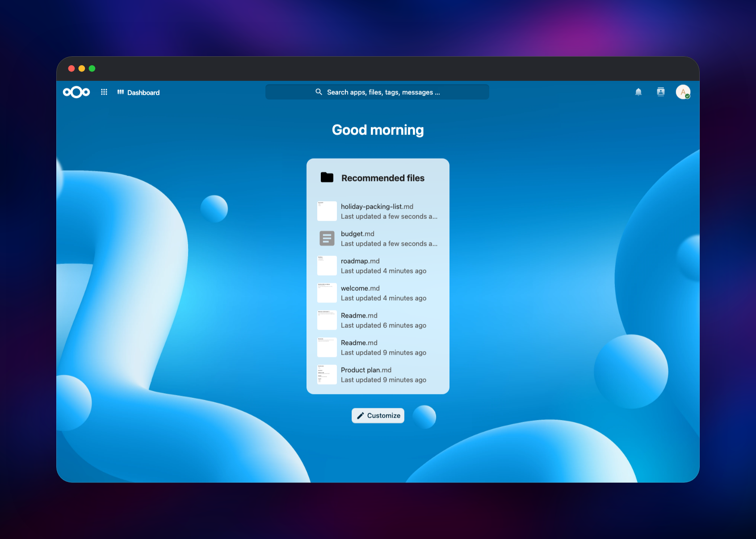The image size is (756, 539).
Task: Click the search magnifier icon
Action: point(319,92)
